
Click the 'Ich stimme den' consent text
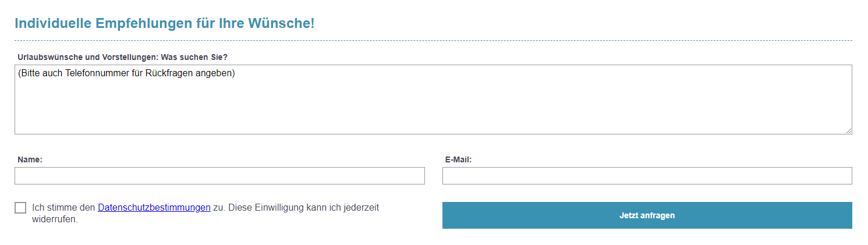(63, 208)
